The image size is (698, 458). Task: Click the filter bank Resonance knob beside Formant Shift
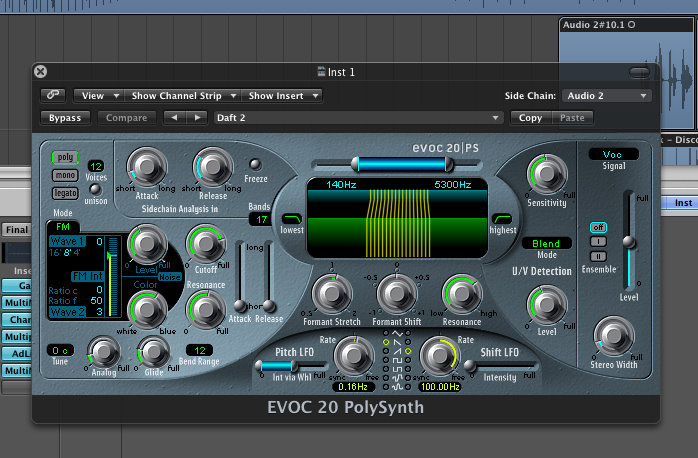462,294
